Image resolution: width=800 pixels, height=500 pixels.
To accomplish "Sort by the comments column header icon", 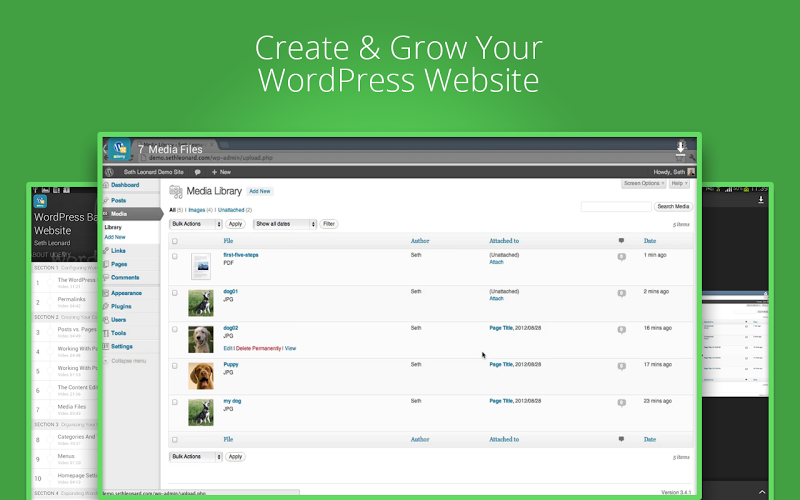I will (x=621, y=240).
